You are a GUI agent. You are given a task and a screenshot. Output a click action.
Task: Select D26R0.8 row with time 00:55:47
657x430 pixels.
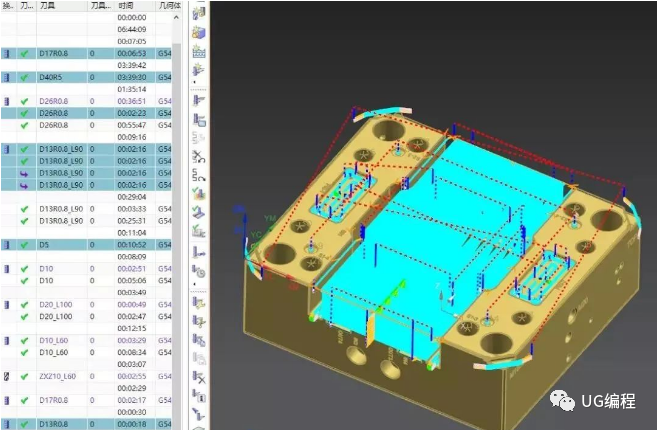point(86,125)
